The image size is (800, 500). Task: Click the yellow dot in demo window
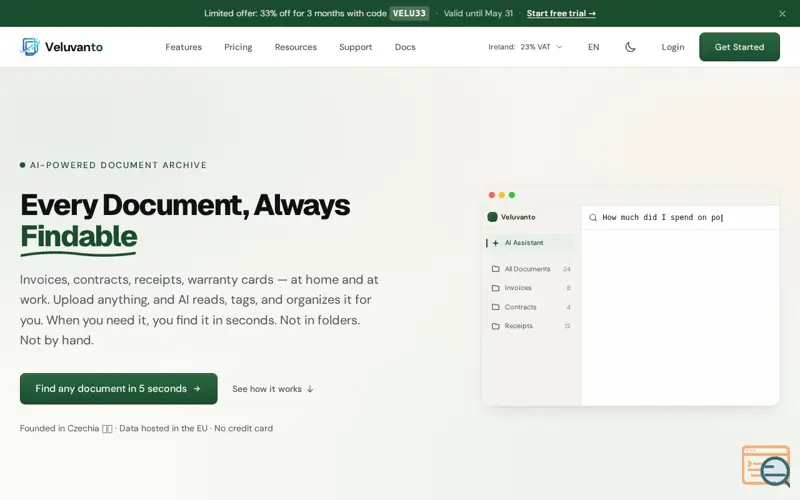click(x=502, y=195)
